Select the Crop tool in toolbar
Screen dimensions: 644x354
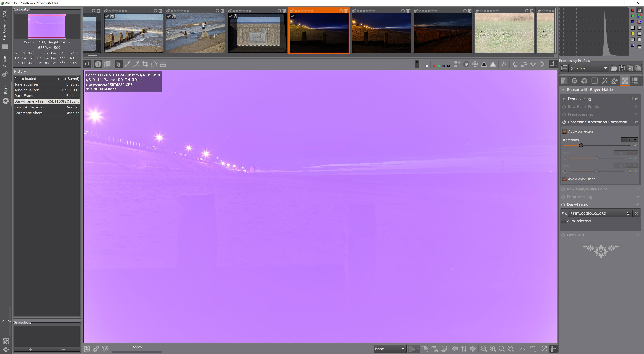point(145,64)
